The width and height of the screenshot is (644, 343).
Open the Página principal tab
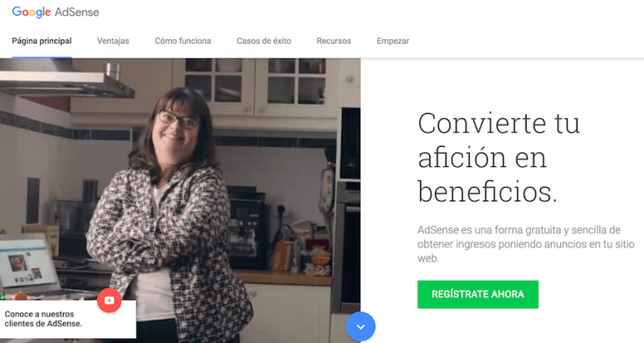pyautogui.click(x=41, y=41)
